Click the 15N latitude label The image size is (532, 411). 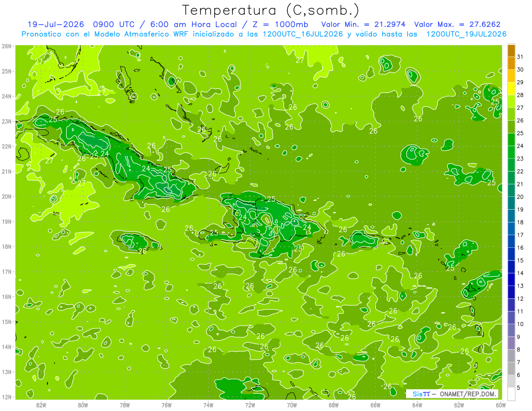coord(7,321)
